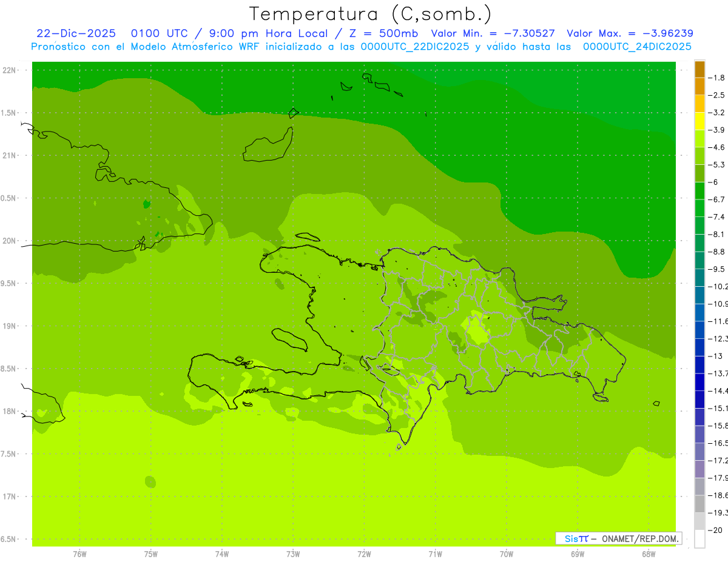Click the -9.5 colorbar value
The width and height of the screenshot is (728, 562).
pyautogui.click(x=716, y=269)
